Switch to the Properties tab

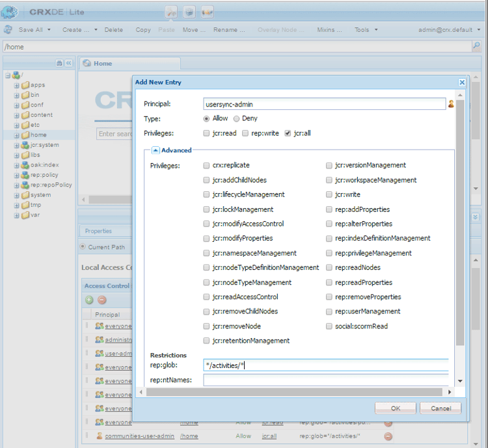tap(98, 231)
